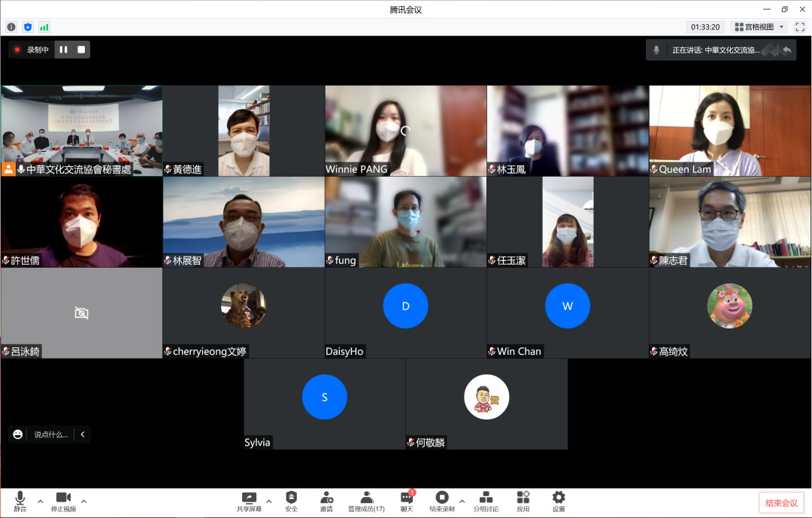Expand video options arrow beside 停止视频
The image size is (812, 518).
pos(83,501)
